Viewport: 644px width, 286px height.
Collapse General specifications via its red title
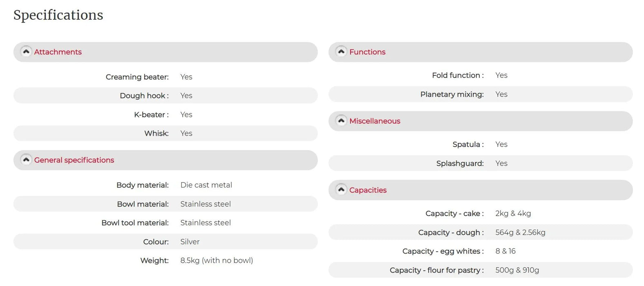[x=74, y=160]
